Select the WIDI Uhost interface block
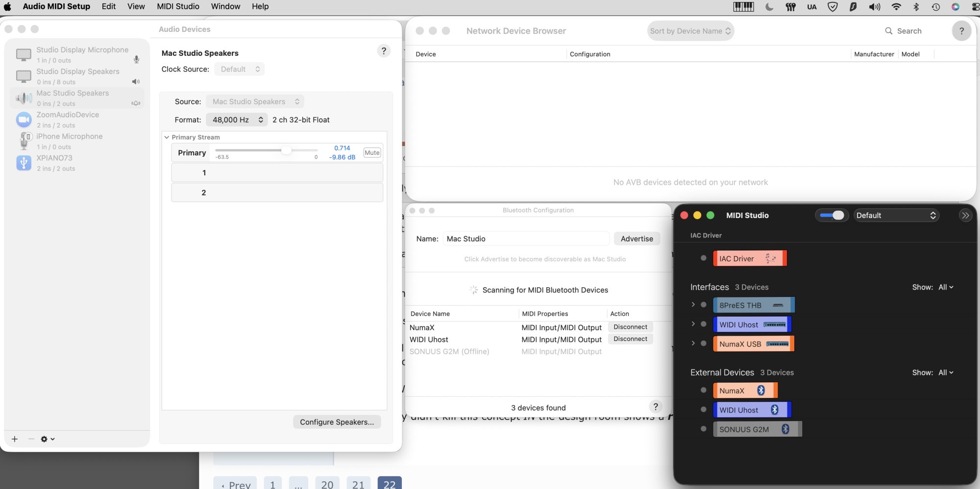Image resolution: width=980 pixels, height=489 pixels. (x=752, y=324)
